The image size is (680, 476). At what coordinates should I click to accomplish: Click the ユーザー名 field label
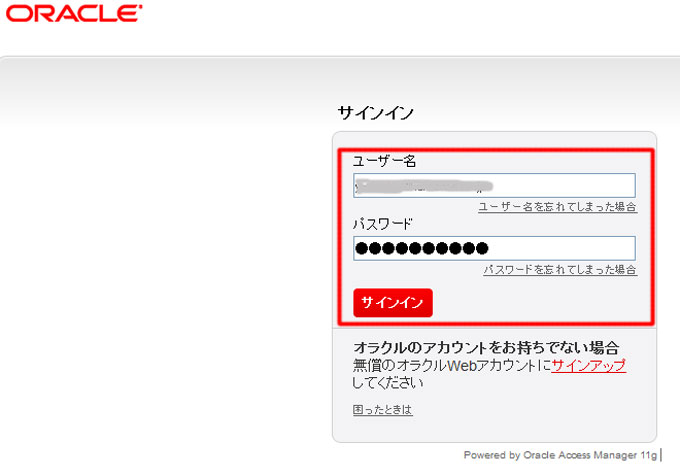tap(384, 161)
